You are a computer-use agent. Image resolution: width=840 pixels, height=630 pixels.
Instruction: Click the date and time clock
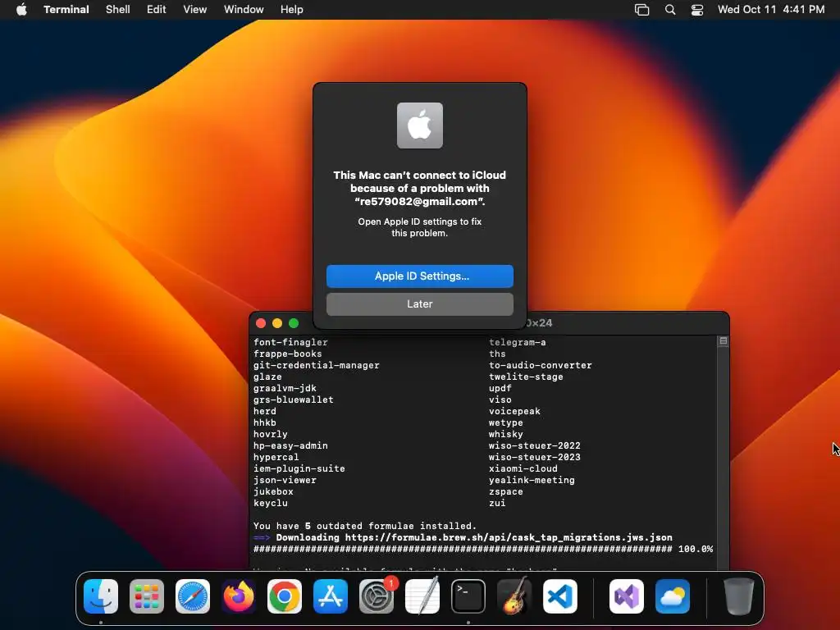click(x=771, y=10)
